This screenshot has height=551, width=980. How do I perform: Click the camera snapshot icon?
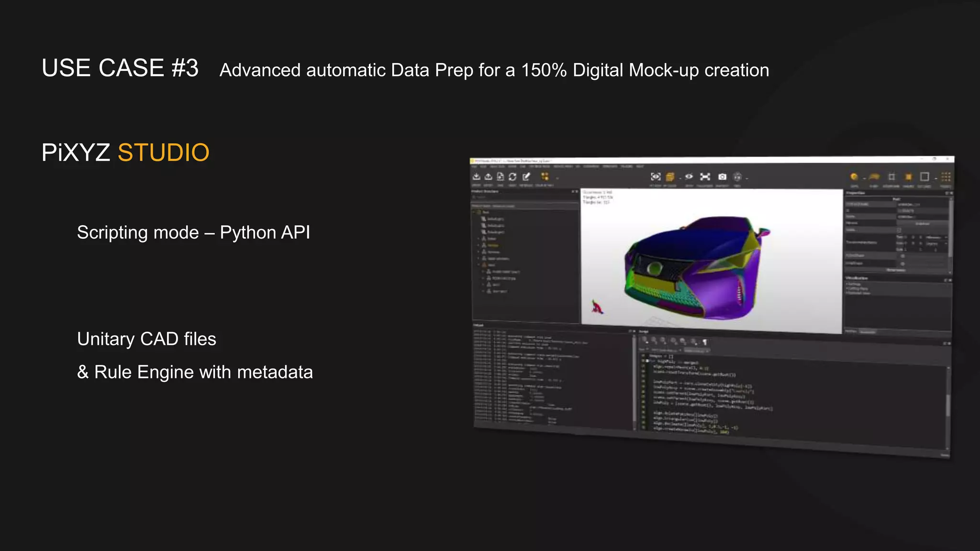click(x=722, y=177)
